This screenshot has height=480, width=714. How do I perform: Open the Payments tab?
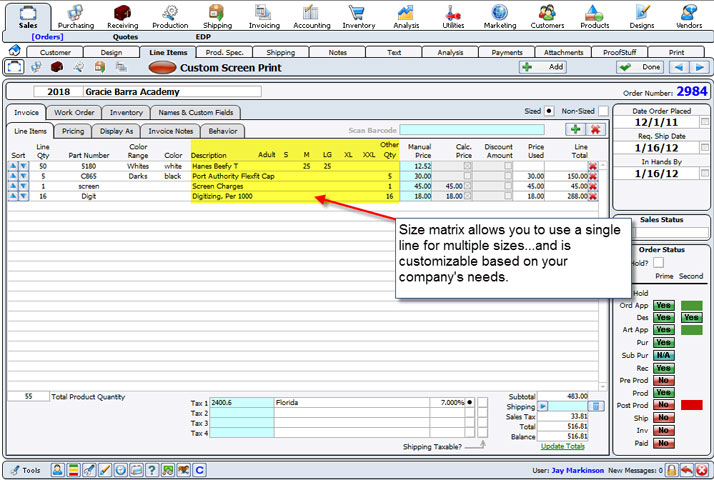tap(507, 52)
